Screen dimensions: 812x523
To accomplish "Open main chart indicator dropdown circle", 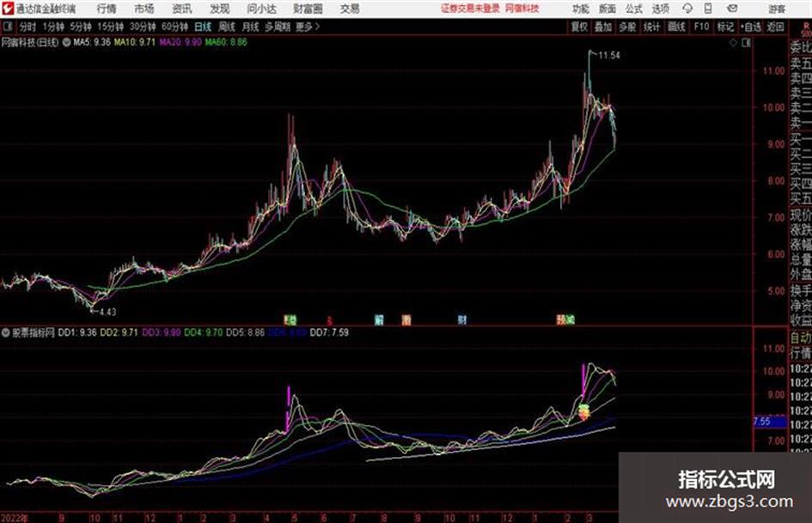I will 66,42.
